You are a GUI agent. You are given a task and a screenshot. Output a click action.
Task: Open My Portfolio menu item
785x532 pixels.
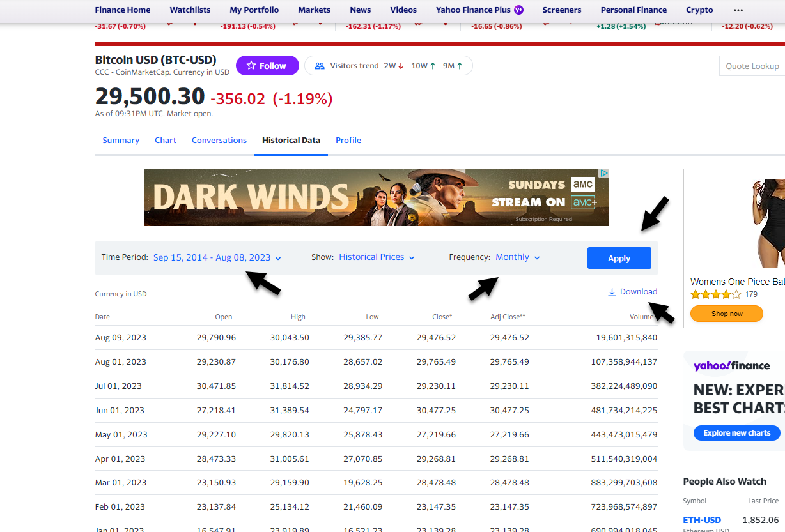tap(254, 10)
